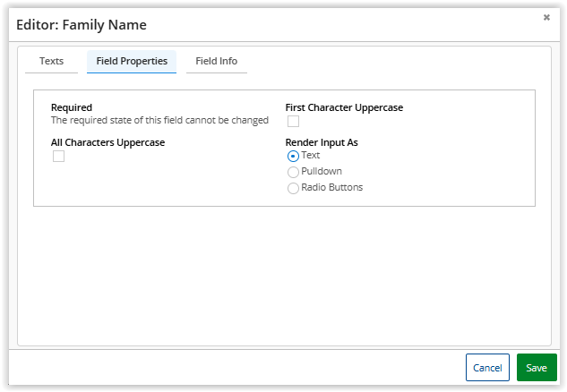Click the 'All Characters Uppercase' heading label

[107, 142]
